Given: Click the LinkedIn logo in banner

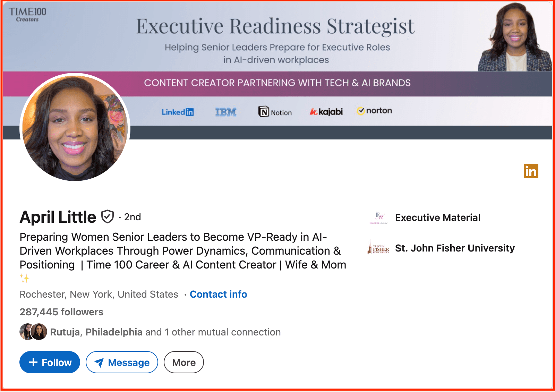Looking at the screenshot, I should 178,112.
